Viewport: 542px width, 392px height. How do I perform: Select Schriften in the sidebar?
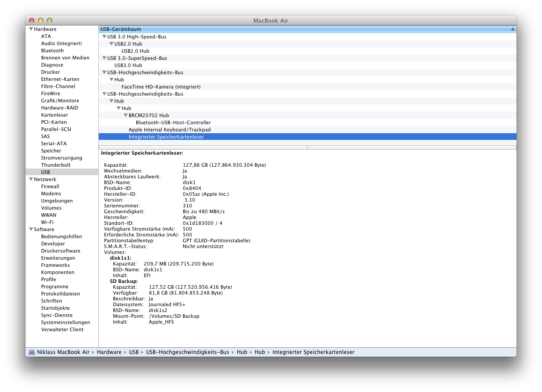point(51,301)
